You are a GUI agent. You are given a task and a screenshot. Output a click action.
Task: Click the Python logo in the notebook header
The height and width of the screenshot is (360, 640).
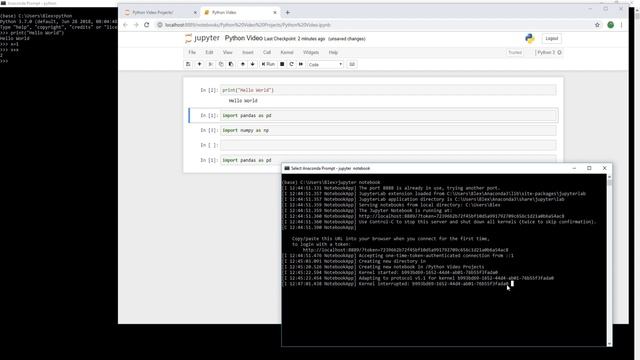coord(530,38)
